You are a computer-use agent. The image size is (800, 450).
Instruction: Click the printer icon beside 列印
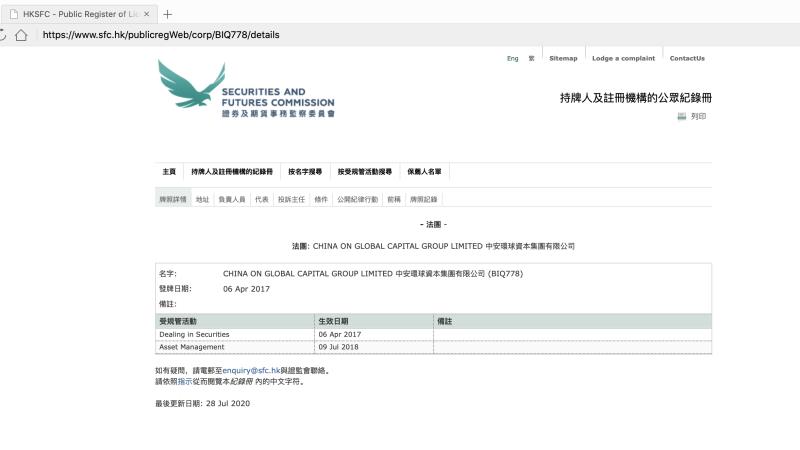coord(682,116)
